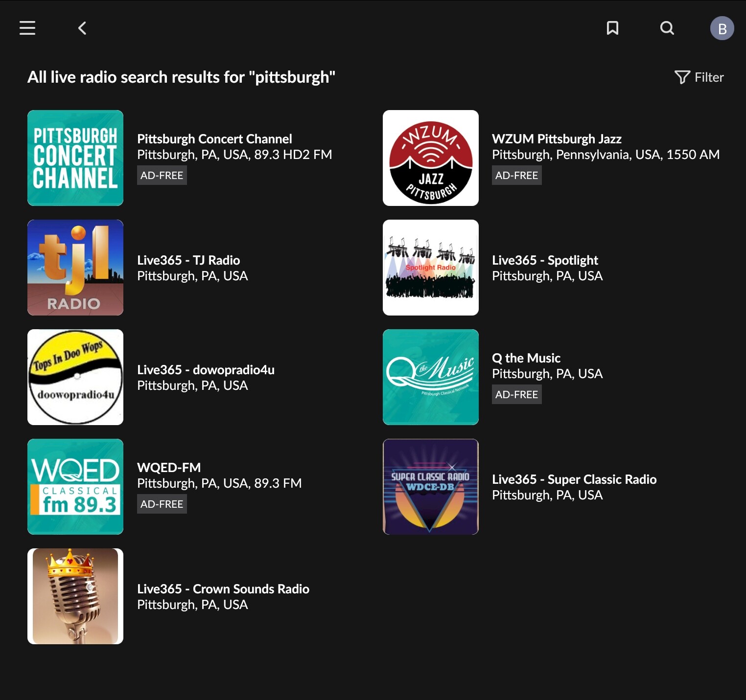The width and height of the screenshot is (746, 700).
Task: Open the hamburger navigation menu
Action: [x=27, y=28]
